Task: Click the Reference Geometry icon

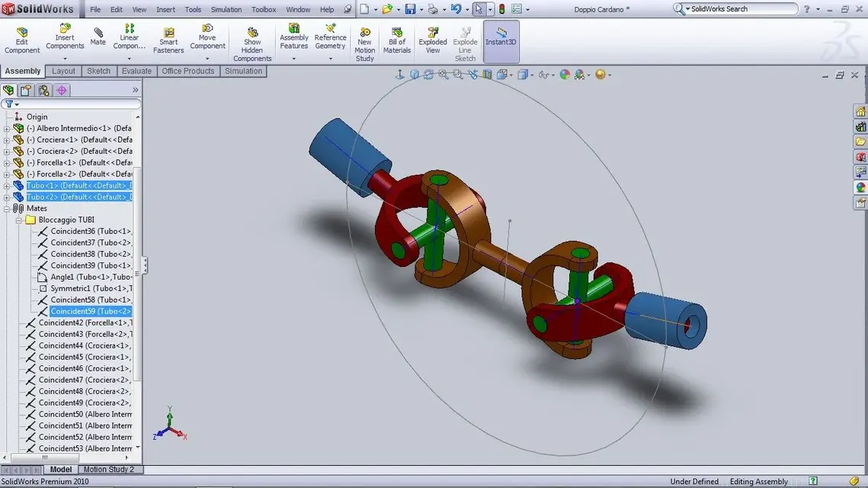Action: point(331,28)
